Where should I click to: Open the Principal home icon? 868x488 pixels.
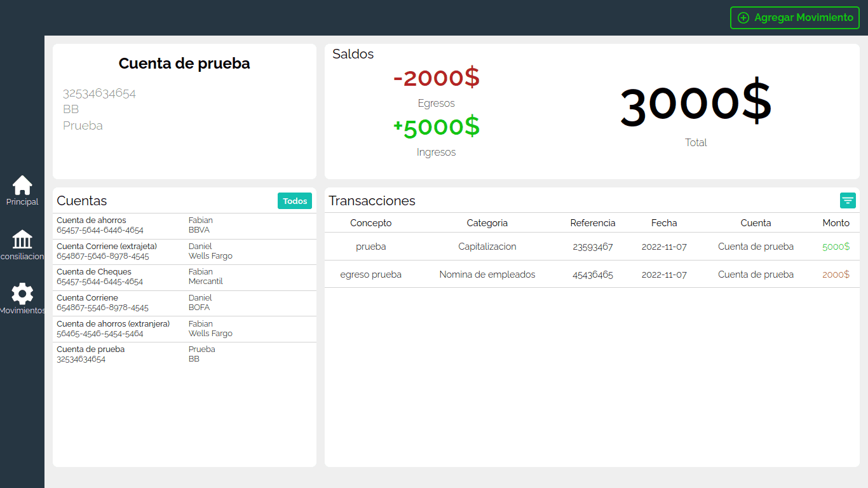(x=22, y=185)
